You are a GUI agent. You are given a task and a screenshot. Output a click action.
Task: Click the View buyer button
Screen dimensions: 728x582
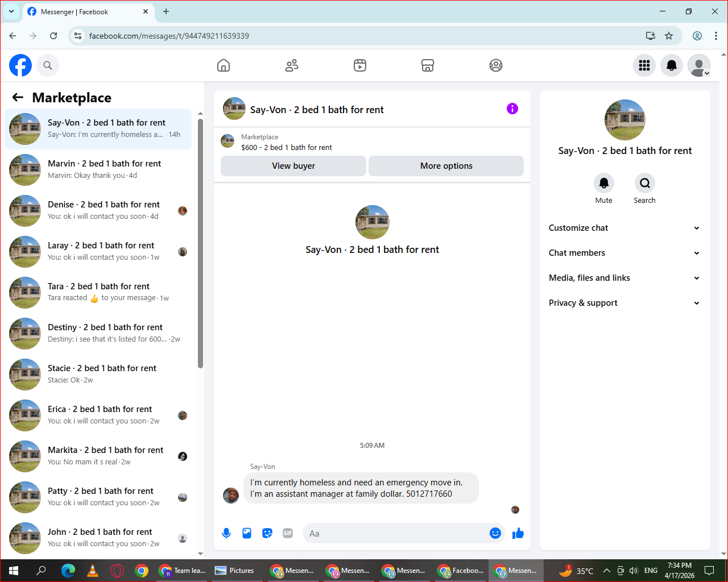tap(293, 166)
